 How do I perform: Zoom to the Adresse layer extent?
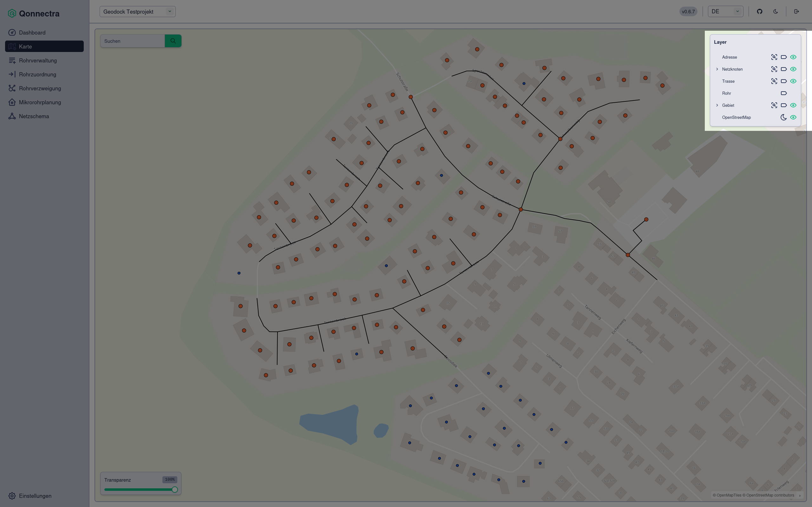click(x=774, y=57)
